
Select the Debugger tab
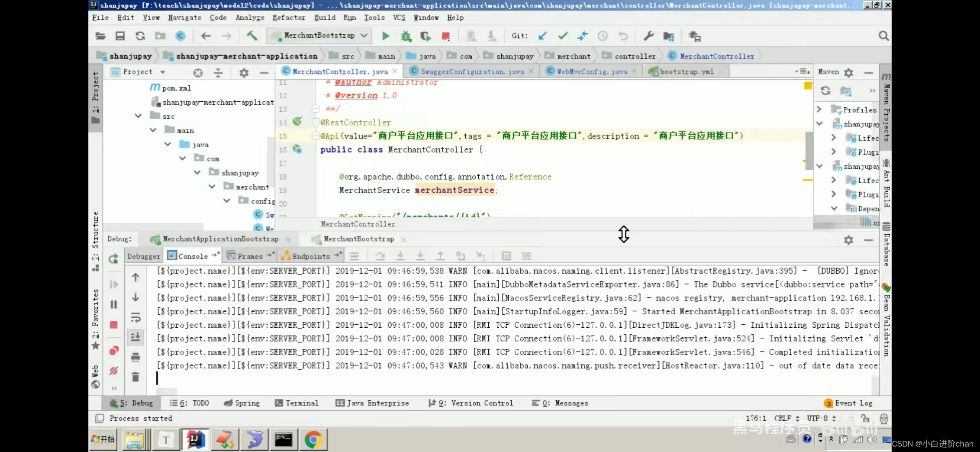point(144,256)
